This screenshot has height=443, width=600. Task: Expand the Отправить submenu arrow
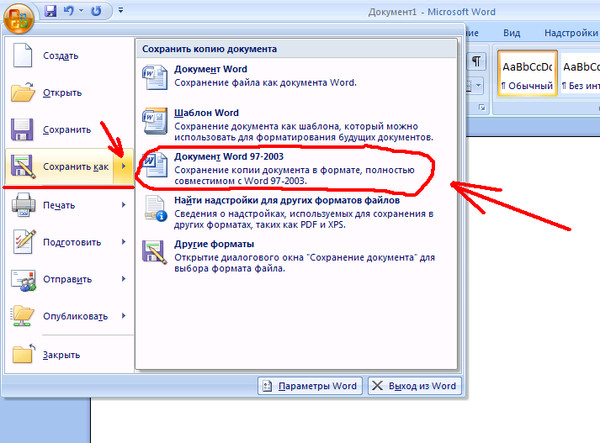124,279
